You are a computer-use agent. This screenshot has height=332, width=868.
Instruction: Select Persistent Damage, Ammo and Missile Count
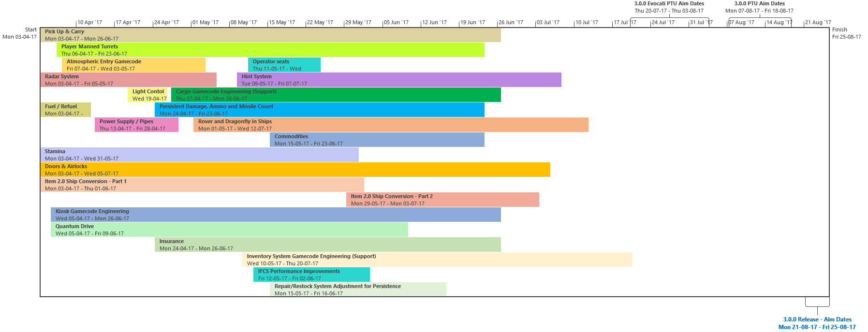pos(319,110)
